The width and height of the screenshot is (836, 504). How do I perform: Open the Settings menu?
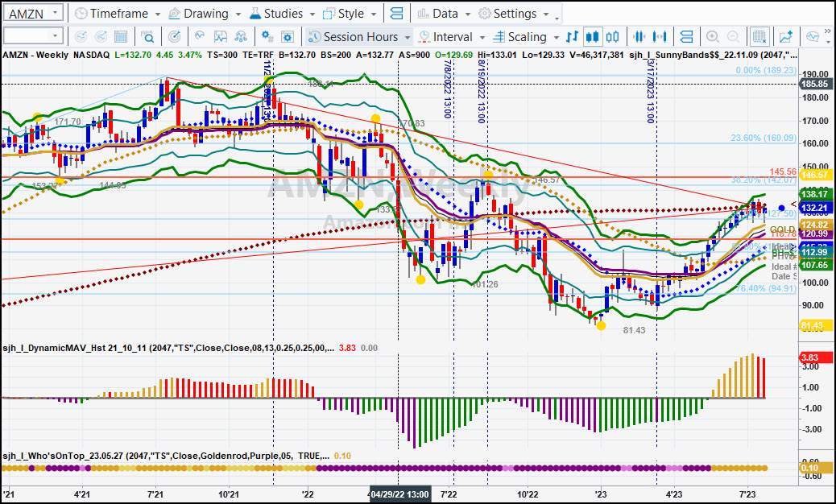tap(508, 14)
